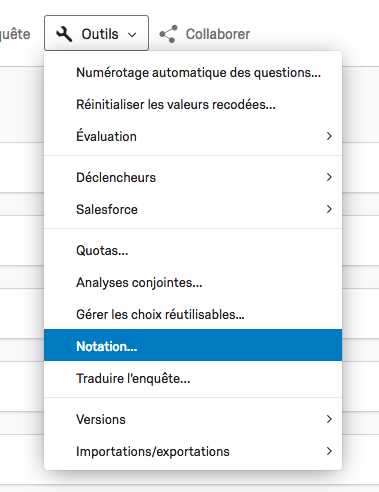Viewport: 379px width, 492px height.
Task: Open the Importations/exportations entry
Action: (193, 451)
